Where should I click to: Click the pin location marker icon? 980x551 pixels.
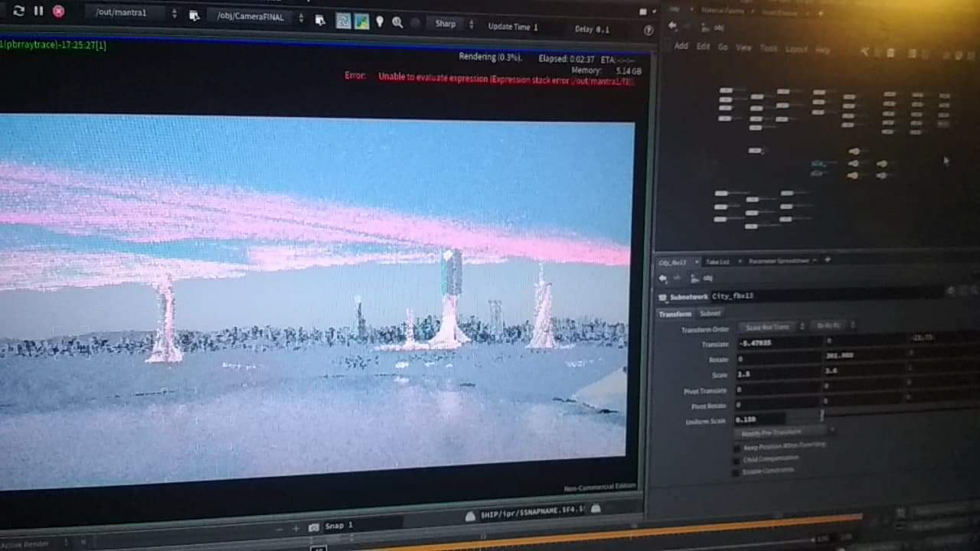(x=380, y=22)
